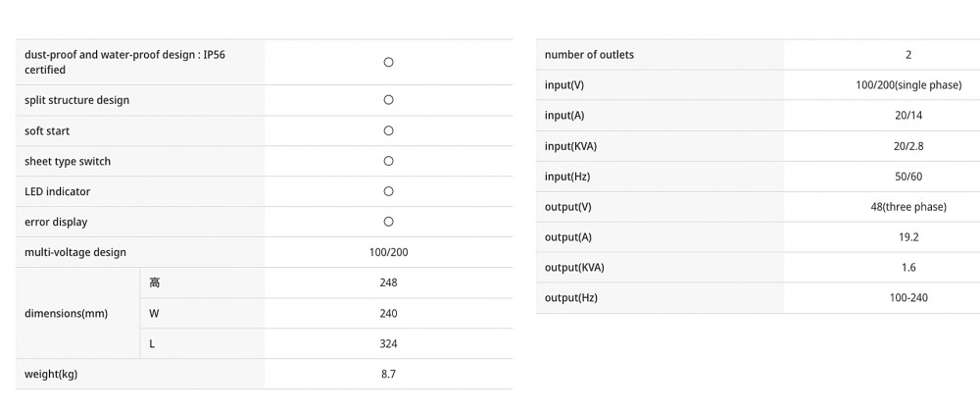Image resolution: width=980 pixels, height=409 pixels.
Task: Click the output(A) value 19.2
Action: (908, 237)
